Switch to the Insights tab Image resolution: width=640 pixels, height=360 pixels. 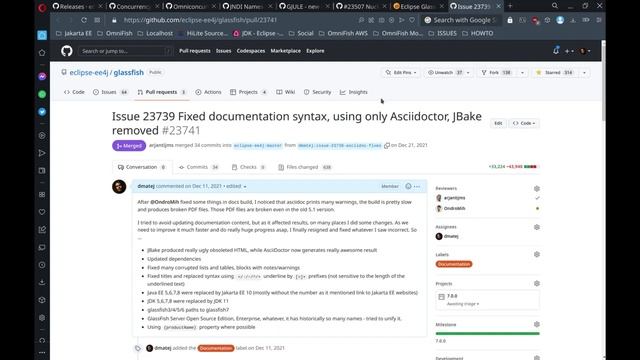pyautogui.click(x=353, y=92)
